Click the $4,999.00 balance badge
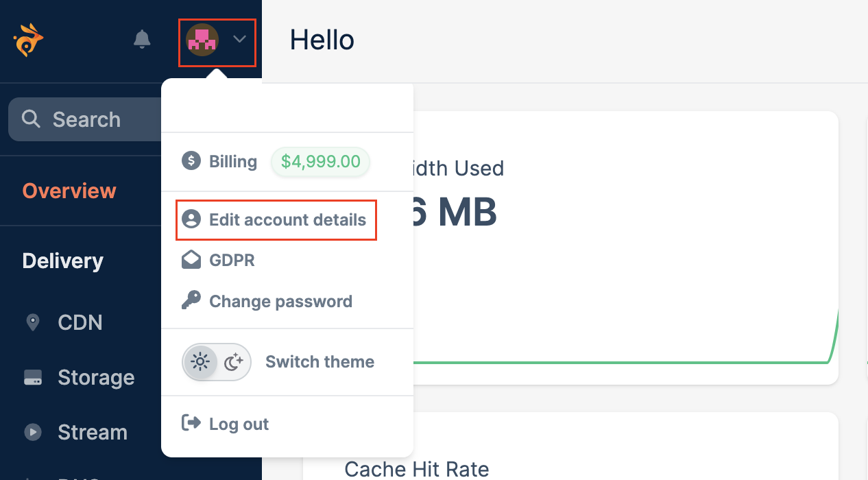868x480 pixels. 320,162
